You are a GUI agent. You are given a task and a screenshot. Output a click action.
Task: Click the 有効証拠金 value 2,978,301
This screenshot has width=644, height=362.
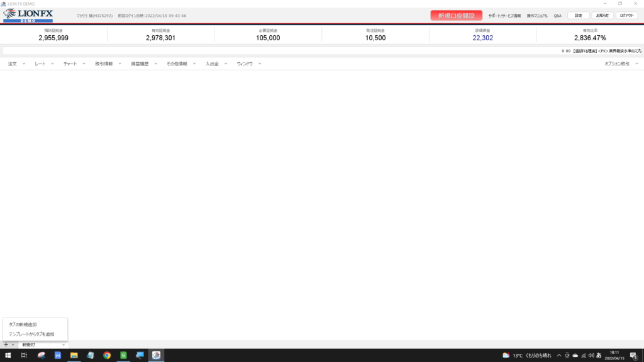tap(160, 38)
